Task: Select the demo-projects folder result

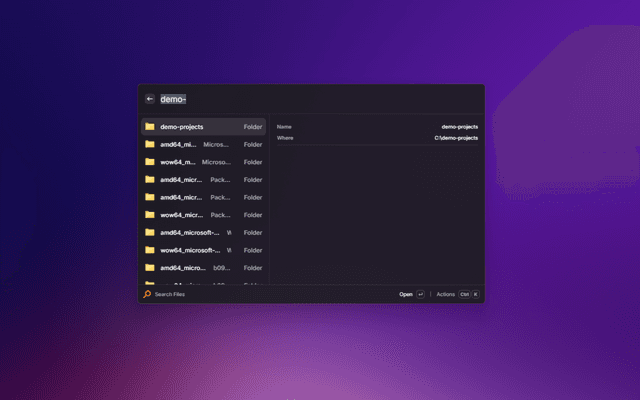Action: tap(204, 127)
